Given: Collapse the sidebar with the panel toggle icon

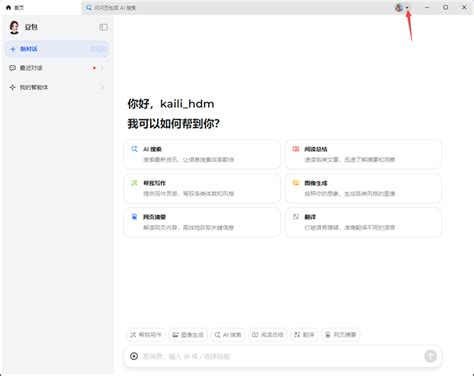Looking at the screenshot, I should point(103,27).
